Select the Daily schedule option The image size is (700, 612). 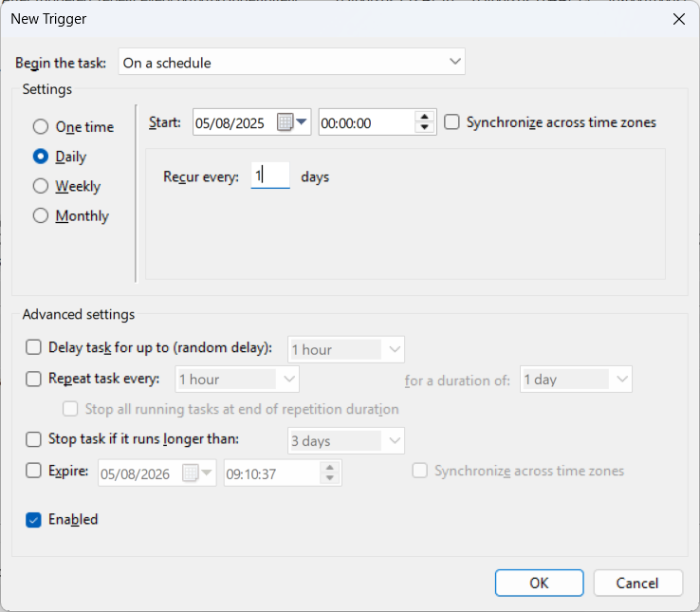tap(41, 157)
